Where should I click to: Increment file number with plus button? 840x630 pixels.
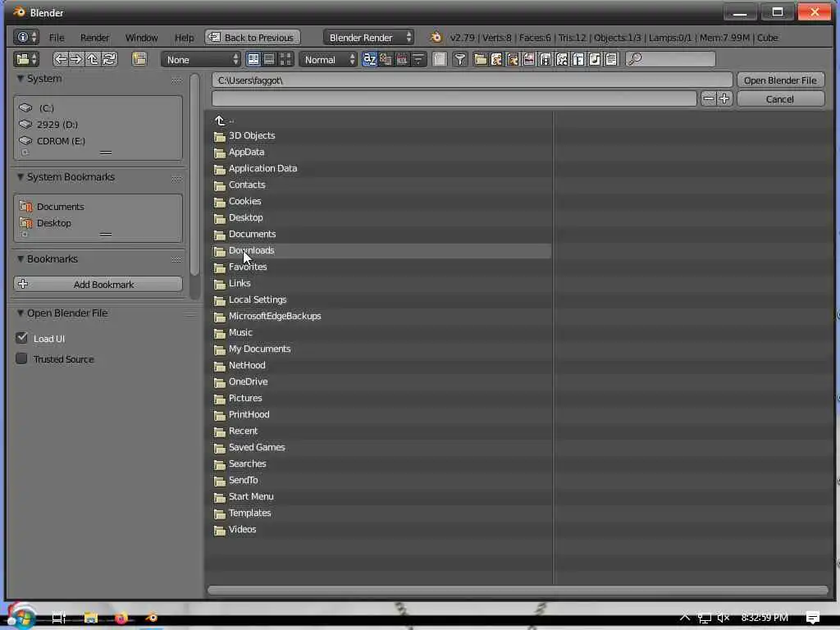(x=724, y=98)
